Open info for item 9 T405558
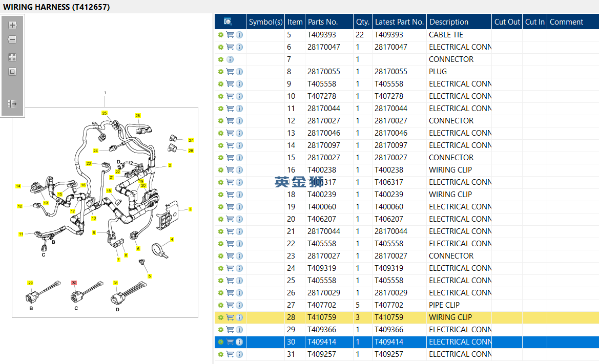599x364 pixels. tap(239, 84)
